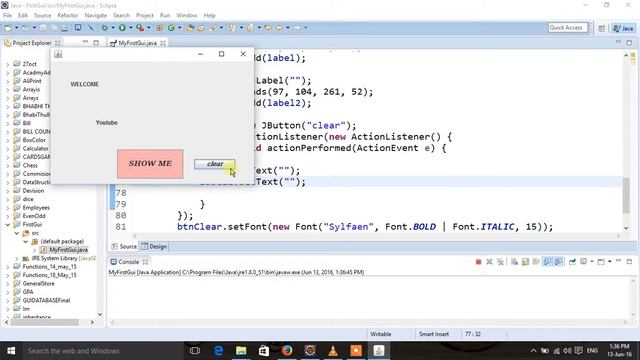Collapse the FirstGui project tree node
The width and height of the screenshot is (640, 360).
[7, 225]
